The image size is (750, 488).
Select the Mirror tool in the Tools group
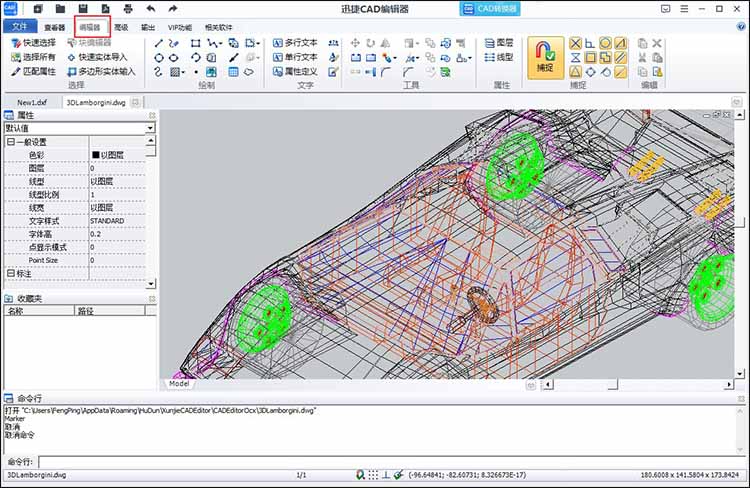pyautogui.click(x=385, y=43)
